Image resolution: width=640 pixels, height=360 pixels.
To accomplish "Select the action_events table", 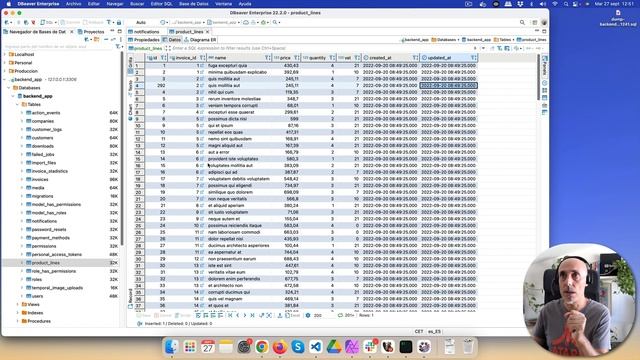I will [x=46, y=113].
